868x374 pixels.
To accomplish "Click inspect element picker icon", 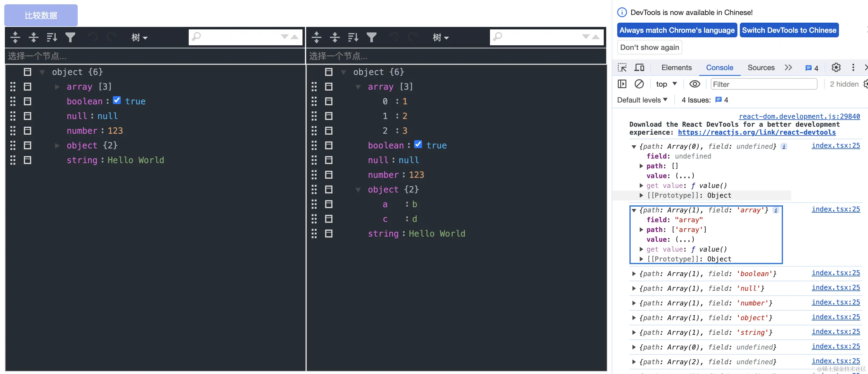I will tap(622, 67).
